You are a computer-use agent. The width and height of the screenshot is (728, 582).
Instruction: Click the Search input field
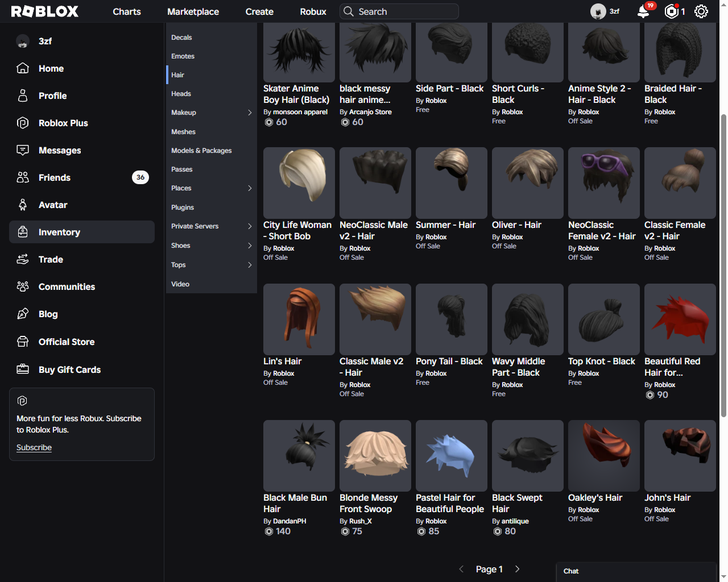click(399, 11)
